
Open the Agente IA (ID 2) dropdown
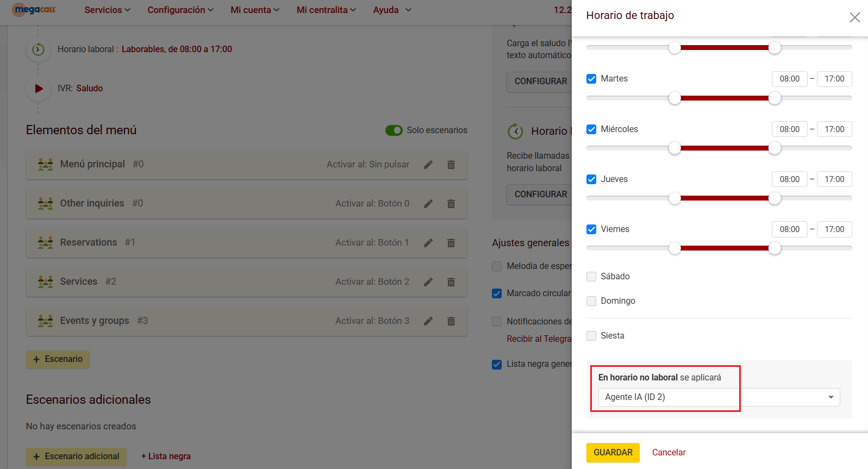[x=719, y=397]
